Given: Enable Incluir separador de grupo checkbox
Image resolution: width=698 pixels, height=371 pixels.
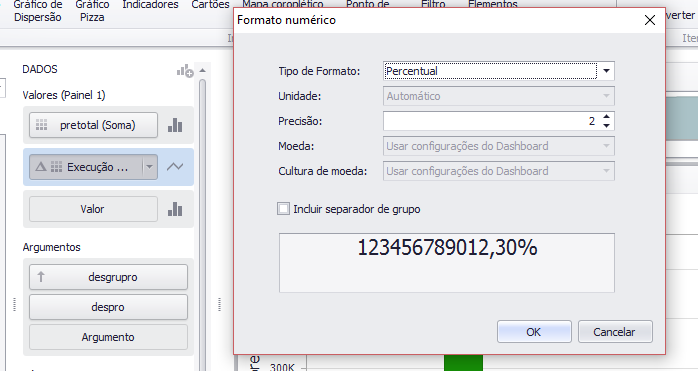Looking at the screenshot, I should click(x=283, y=208).
